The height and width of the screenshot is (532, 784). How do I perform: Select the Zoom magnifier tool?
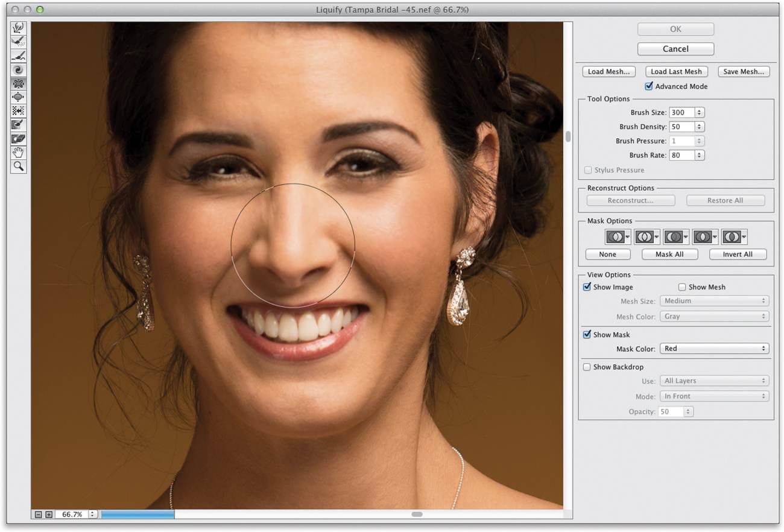(19, 166)
